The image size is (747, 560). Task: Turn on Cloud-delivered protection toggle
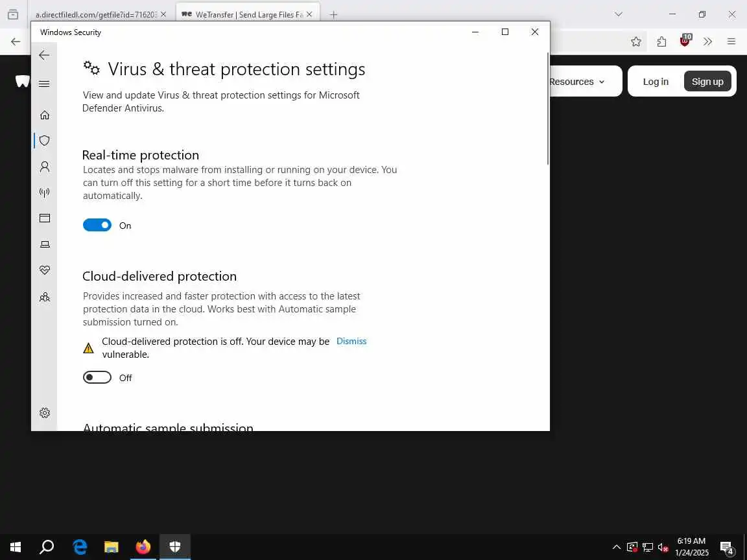pos(97,377)
